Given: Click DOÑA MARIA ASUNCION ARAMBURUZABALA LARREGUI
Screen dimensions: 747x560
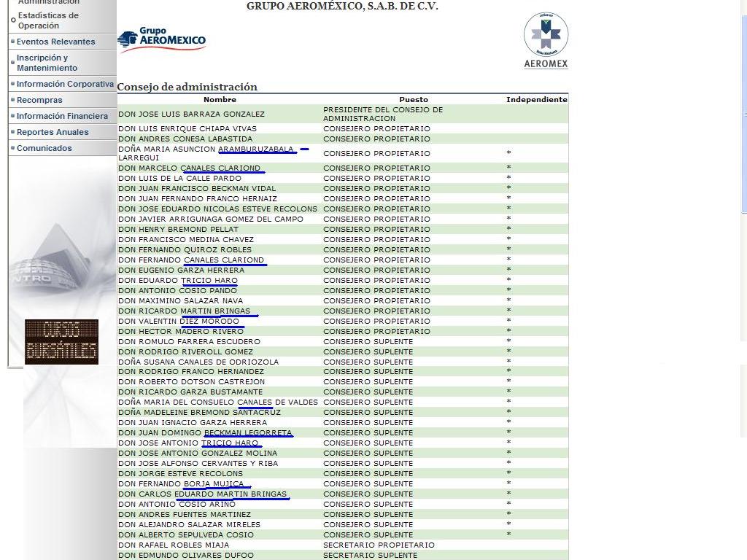Looking at the screenshot, I should (206, 153).
